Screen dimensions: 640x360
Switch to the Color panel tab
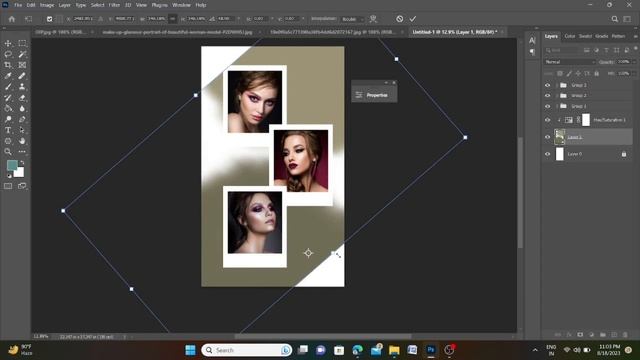pos(570,36)
